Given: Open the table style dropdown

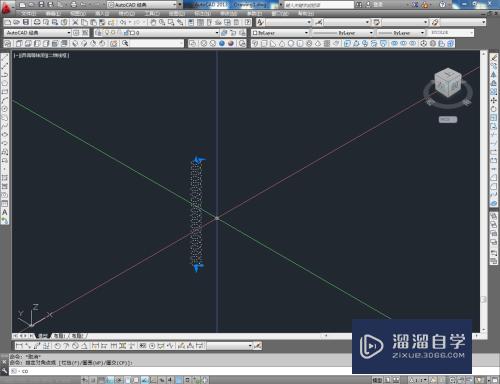Looking at the screenshot, I should coord(405,22).
